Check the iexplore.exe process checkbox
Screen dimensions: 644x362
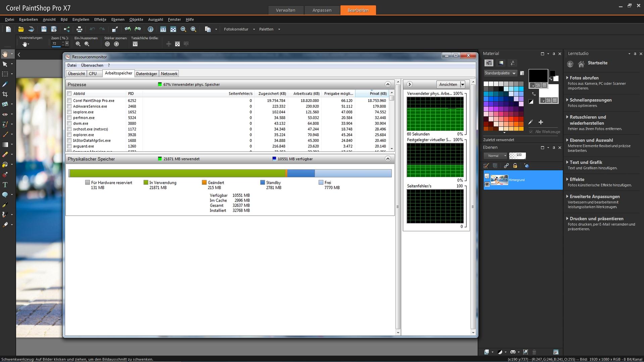coord(69,112)
